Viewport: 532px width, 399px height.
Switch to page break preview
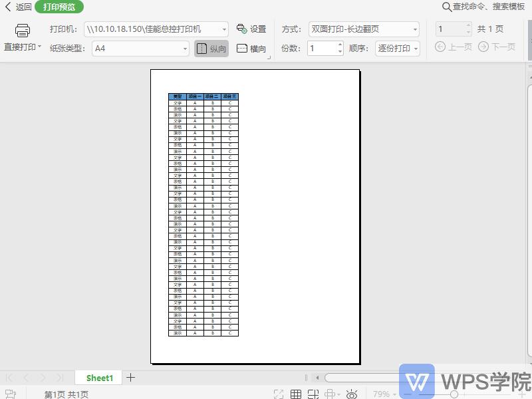(313, 394)
